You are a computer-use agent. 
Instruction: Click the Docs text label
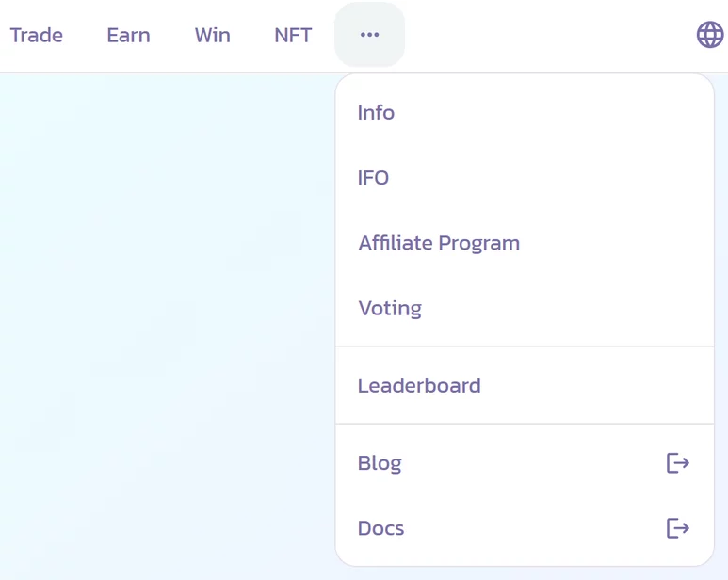pyautogui.click(x=380, y=528)
